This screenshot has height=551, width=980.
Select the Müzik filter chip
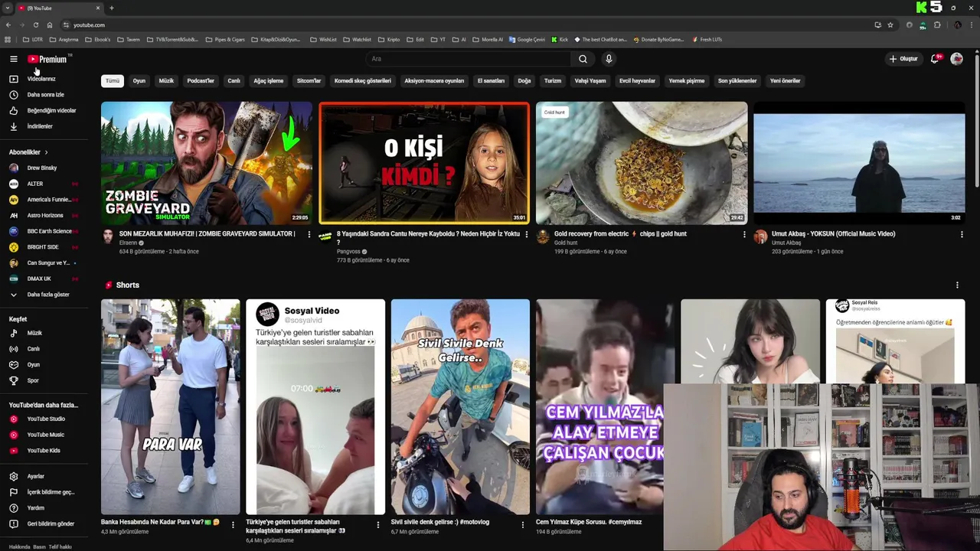click(166, 80)
